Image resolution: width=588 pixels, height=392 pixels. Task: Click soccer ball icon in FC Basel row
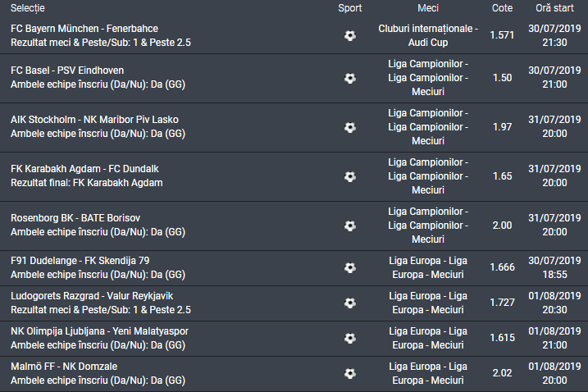pyautogui.click(x=350, y=78)
